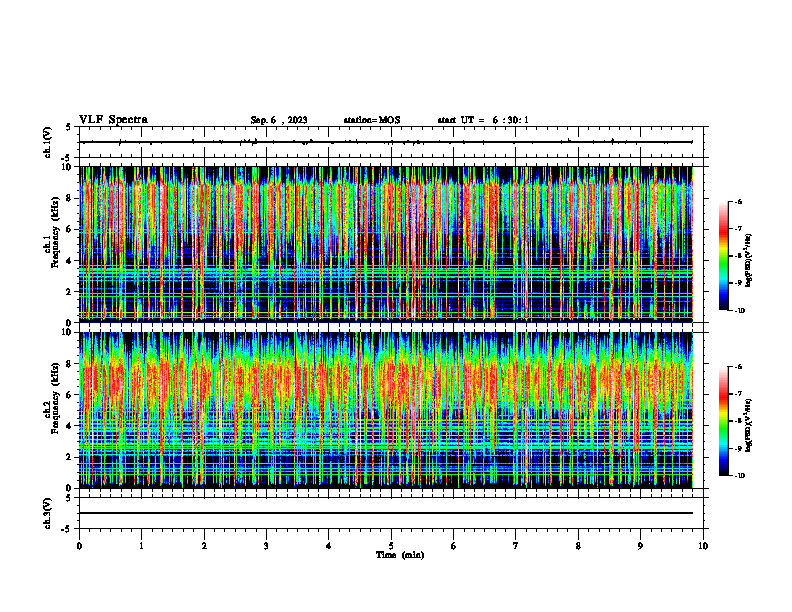Click the "station=MOS" header label
The width and height of the screenshot is (792, 612).
point(372,120)
